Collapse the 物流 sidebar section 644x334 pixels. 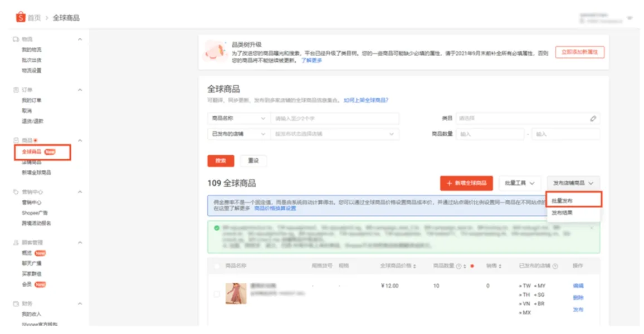pos(79,38)
